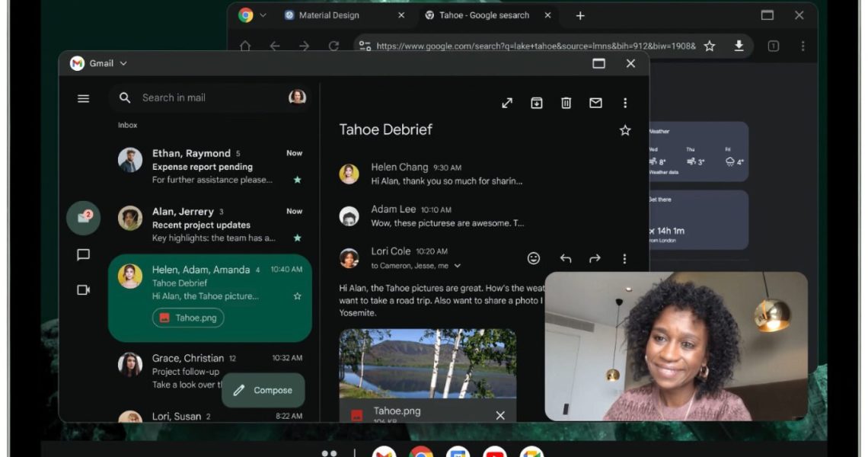This screenshot has width=868, height=457.
Task: Star the Helen, Adam, Amanda email
Action: 297,296
